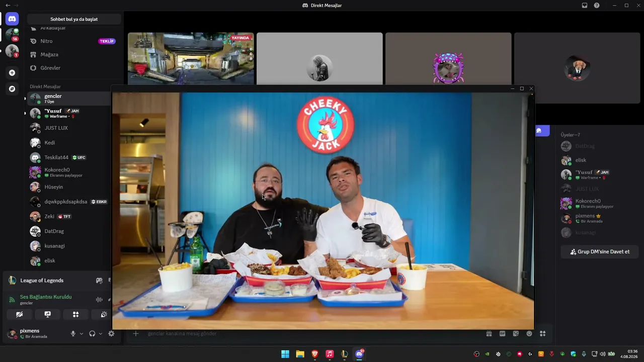Open microphone input options arrow
Screen dimensions: 644x362
82,333
